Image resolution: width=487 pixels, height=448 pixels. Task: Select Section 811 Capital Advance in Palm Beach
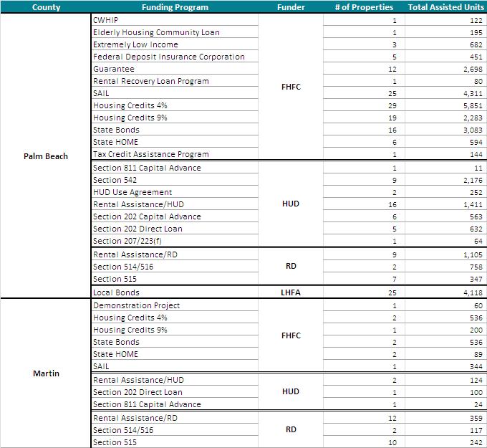175,168
